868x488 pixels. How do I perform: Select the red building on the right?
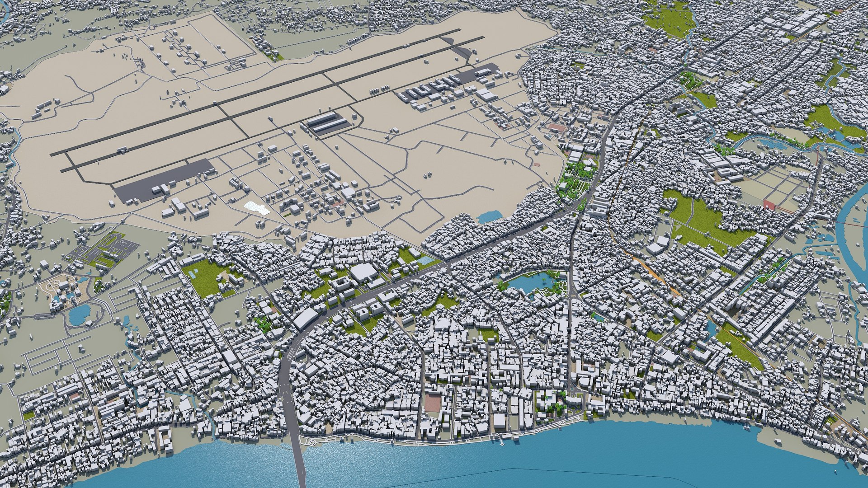tap(769, 204)
